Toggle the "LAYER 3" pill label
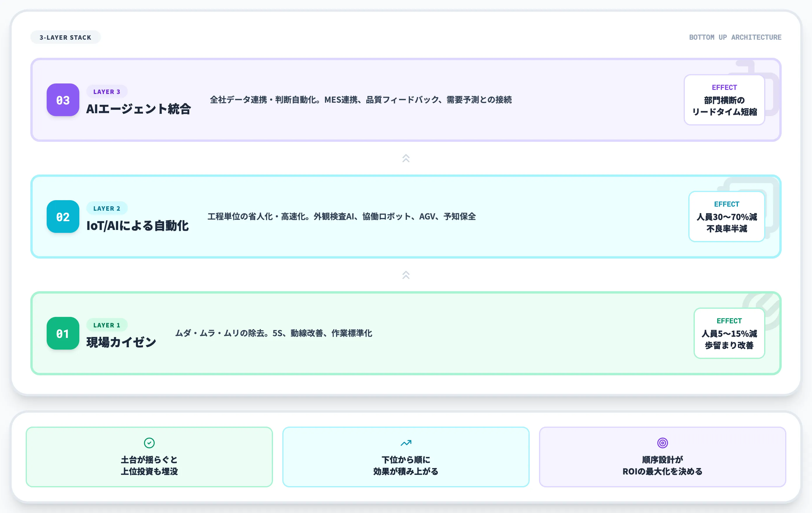 pos(106,91)
